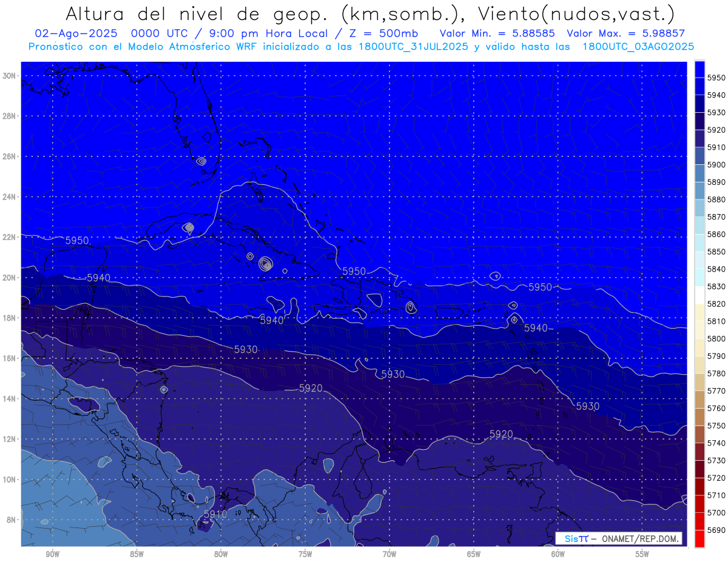Click the 16N latitude axis label
The width and height of the screenshot is (728, 562).
(x=9, y=358)
